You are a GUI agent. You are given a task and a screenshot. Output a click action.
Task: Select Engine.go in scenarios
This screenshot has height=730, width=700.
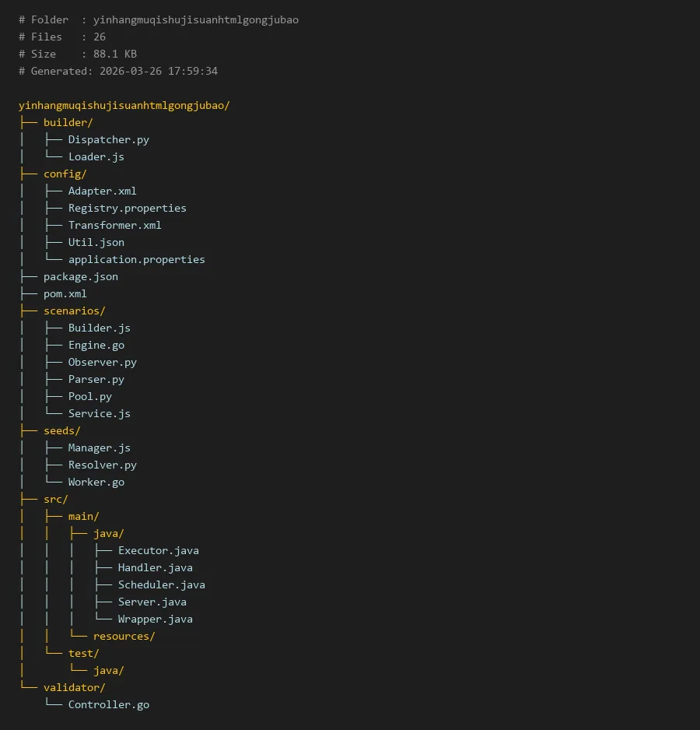pos(96,345)
